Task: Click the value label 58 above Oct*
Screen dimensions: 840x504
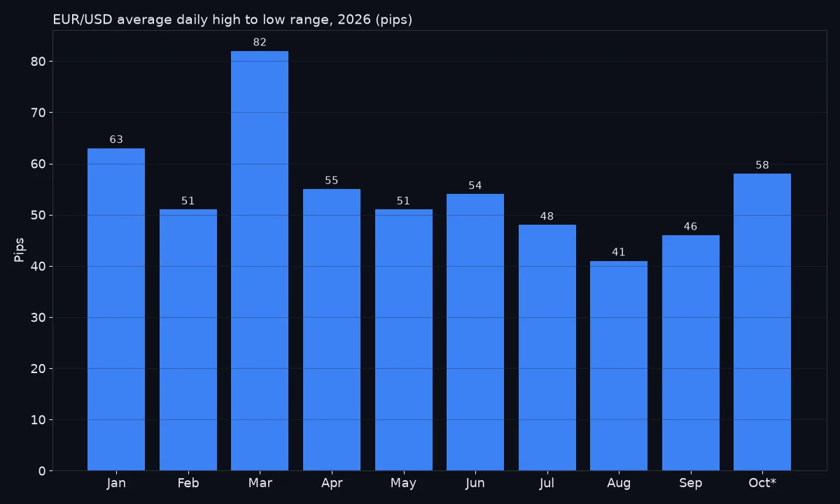Action: (x=762, y=165)
